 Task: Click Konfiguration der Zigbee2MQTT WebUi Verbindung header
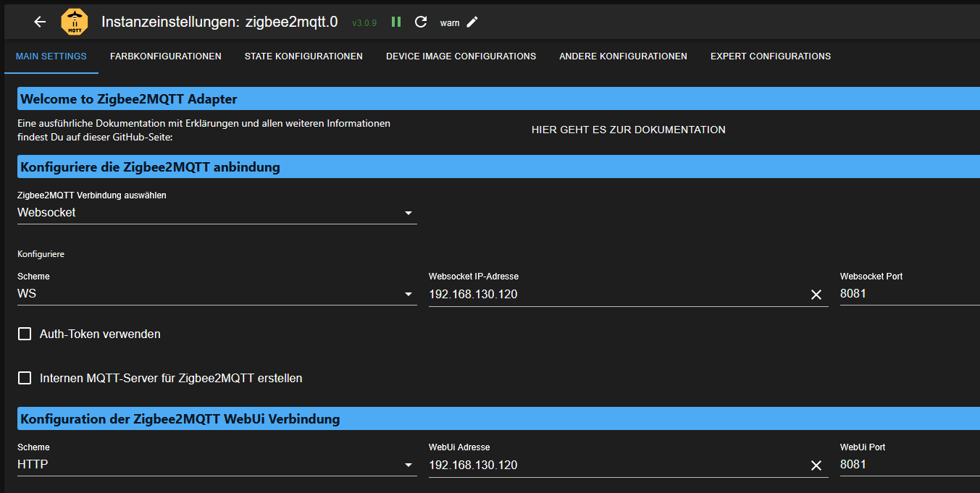[498, 418]
